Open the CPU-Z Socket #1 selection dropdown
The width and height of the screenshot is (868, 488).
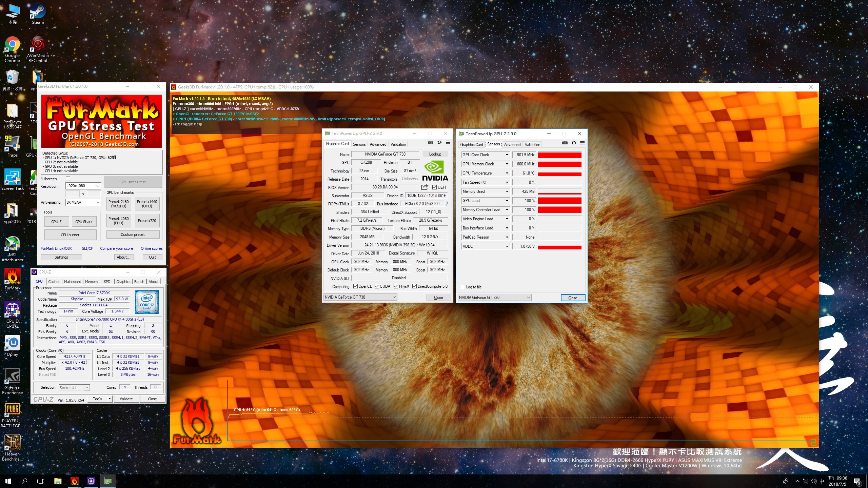click(x=74, y=387)
